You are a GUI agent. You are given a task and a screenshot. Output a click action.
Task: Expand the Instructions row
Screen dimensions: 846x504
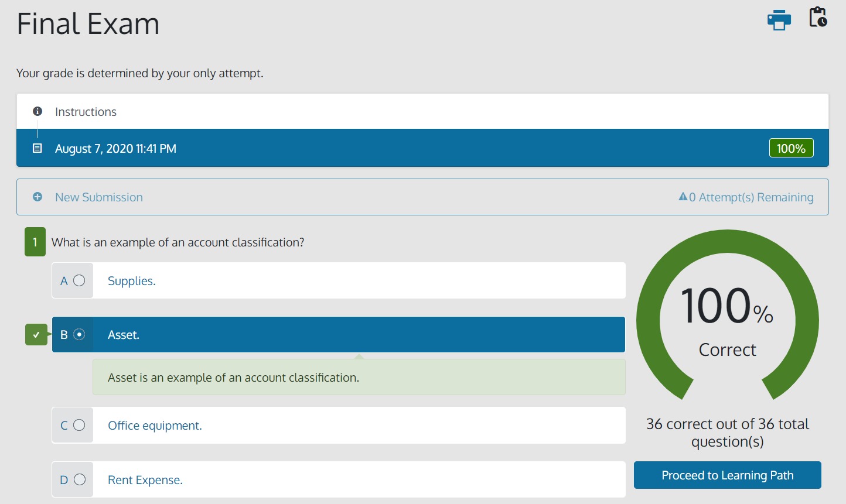[x=422, y=111]
